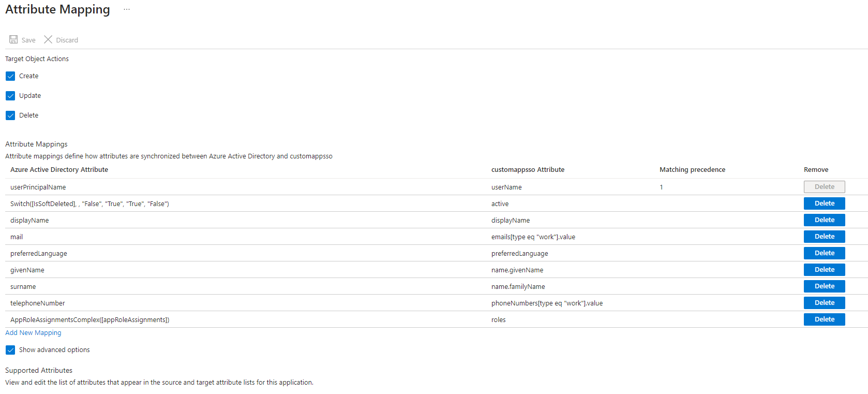Delete the name.familyName mapping

point(824,286)
